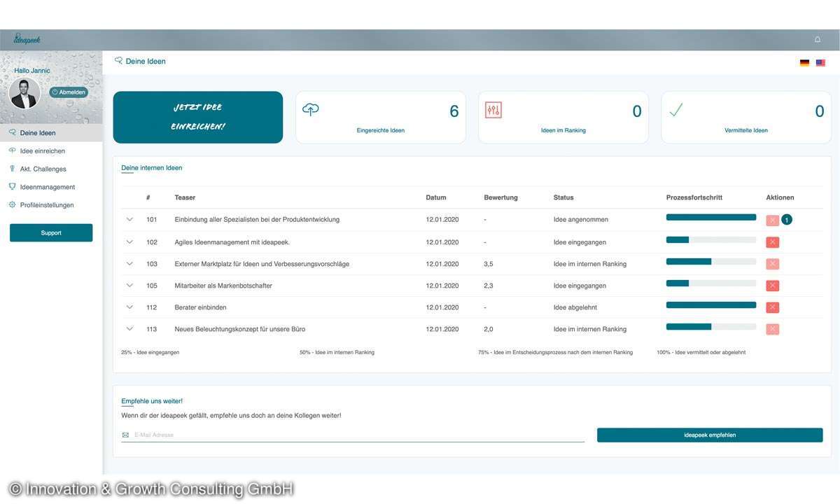Select teaser Berater einbinden
Image resolution: width=840 pixels, height=504 pixels.
click(x=200, y=307)
